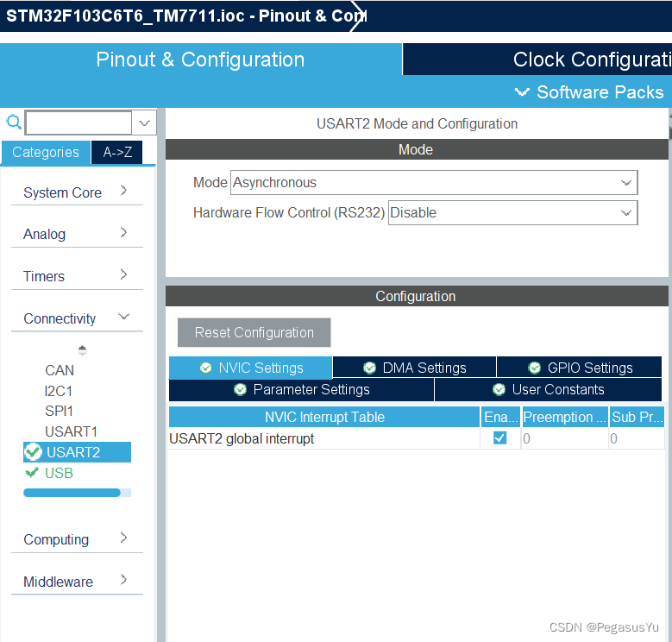Open the NVIC Settings tab
672x642 pixels.
(251, 368)
